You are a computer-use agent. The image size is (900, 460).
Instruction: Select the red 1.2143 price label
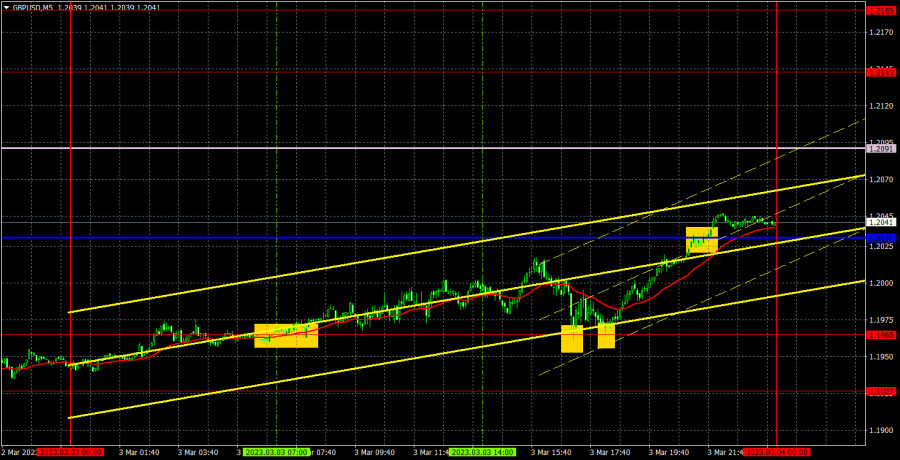(881, 72)
